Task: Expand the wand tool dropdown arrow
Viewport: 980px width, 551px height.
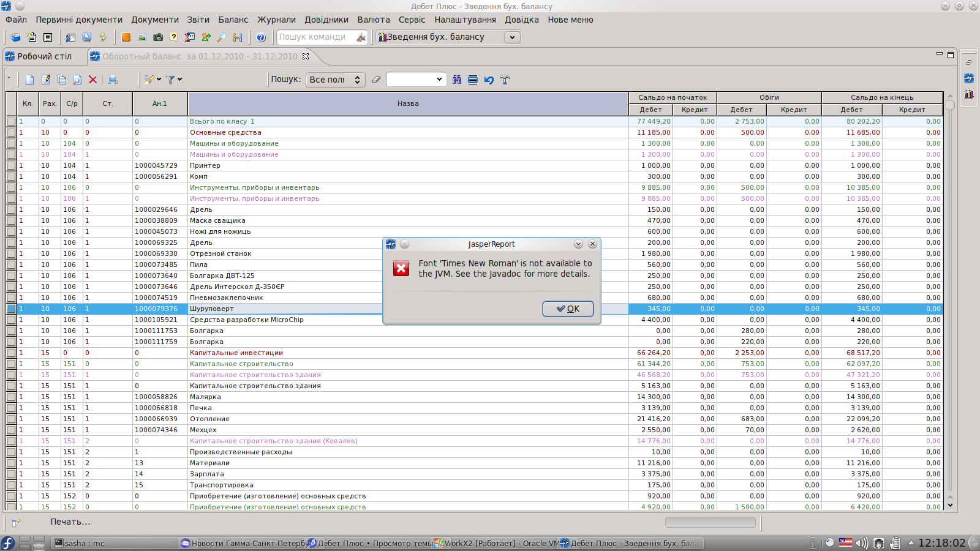Action: 159,80
